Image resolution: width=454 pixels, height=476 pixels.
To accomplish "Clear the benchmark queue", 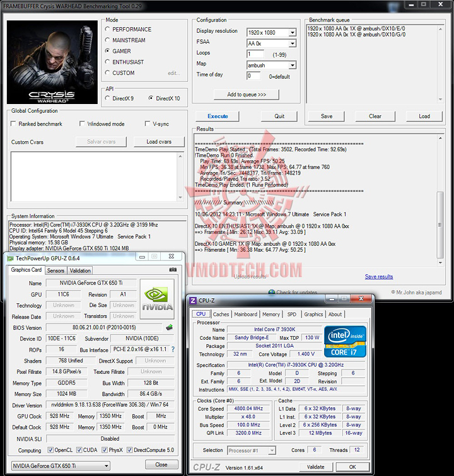I will click(x=375, y=116).
